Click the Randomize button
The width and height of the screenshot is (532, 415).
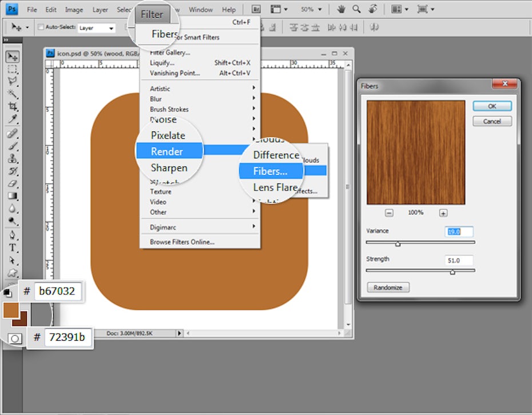pyautogui.click(x=388, y=288)
